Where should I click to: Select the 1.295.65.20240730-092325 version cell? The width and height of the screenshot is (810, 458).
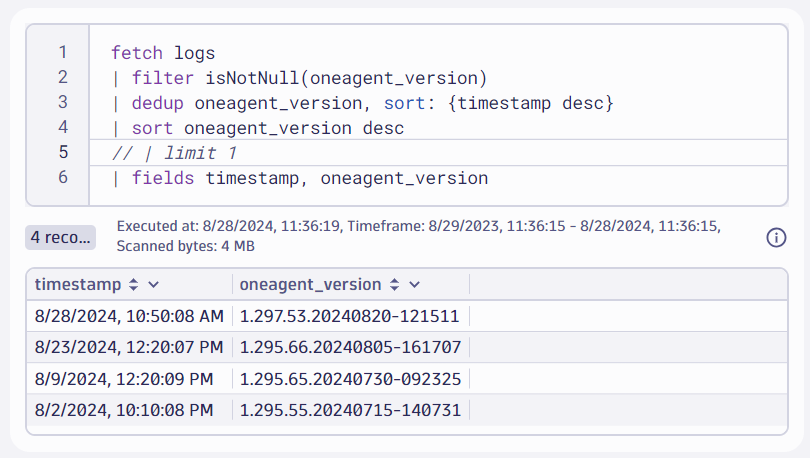pos(349,379)
